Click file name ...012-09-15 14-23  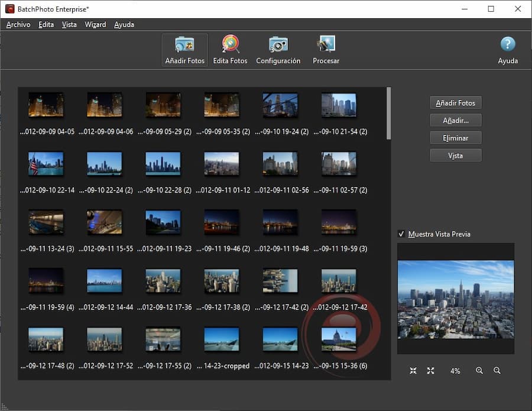(281, 366)
